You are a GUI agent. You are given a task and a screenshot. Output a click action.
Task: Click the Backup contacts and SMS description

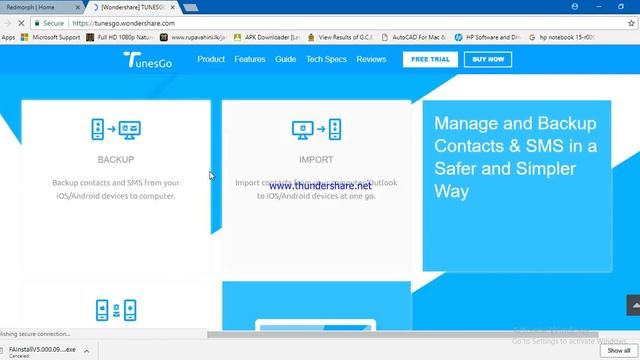(x=116, y=189)
